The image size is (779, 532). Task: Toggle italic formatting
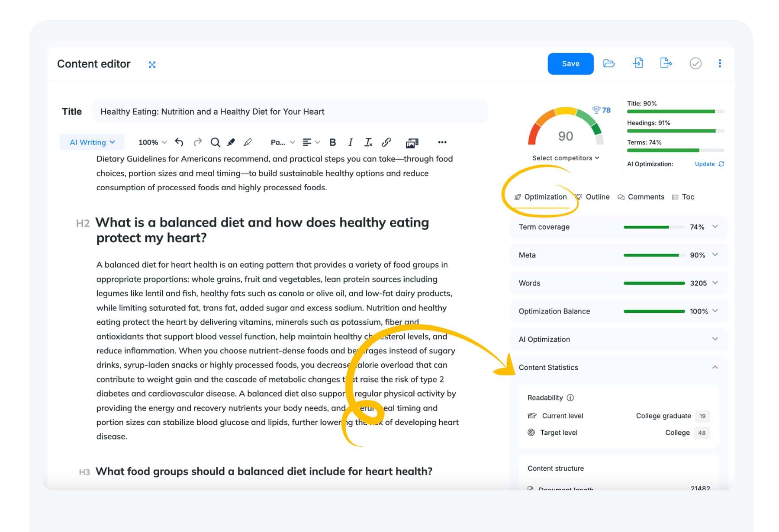coord(350,142)
